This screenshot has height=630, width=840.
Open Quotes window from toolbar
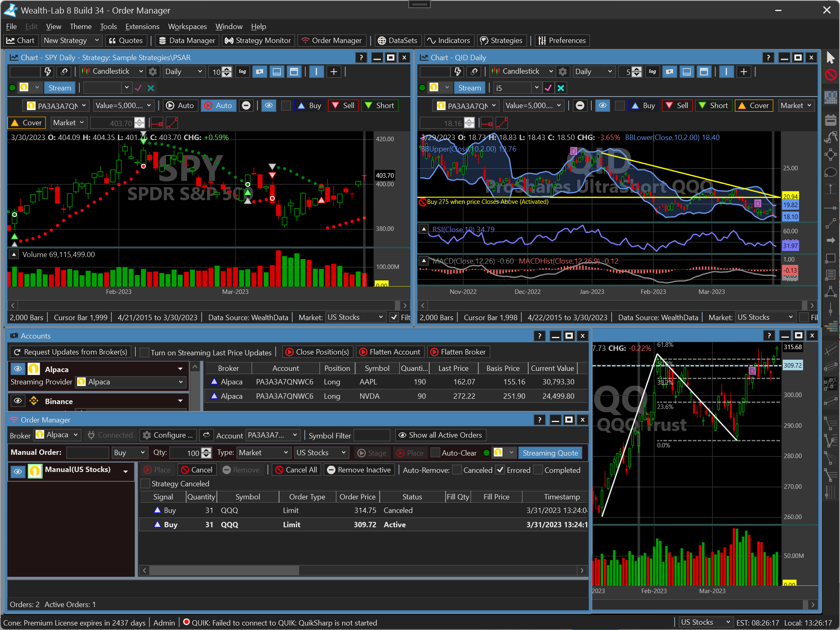point(126,41)
